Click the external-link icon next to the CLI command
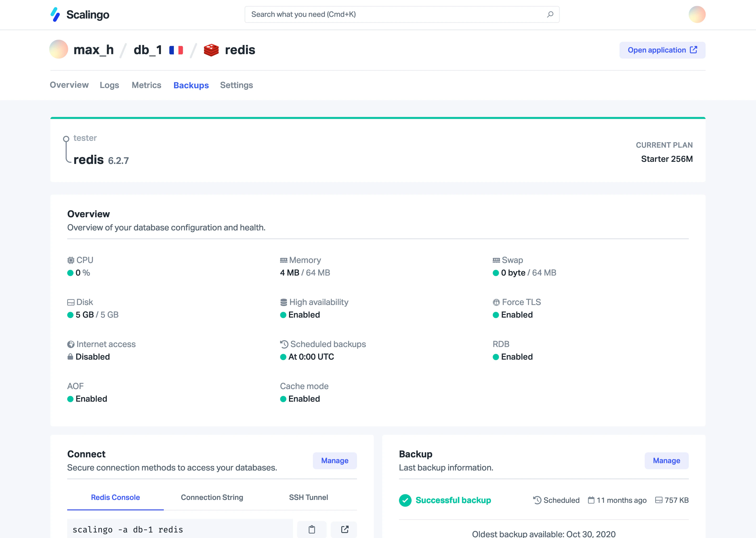The width and height of the screenshot is (756, 538). pyautogui.click(x=344, y=529)
